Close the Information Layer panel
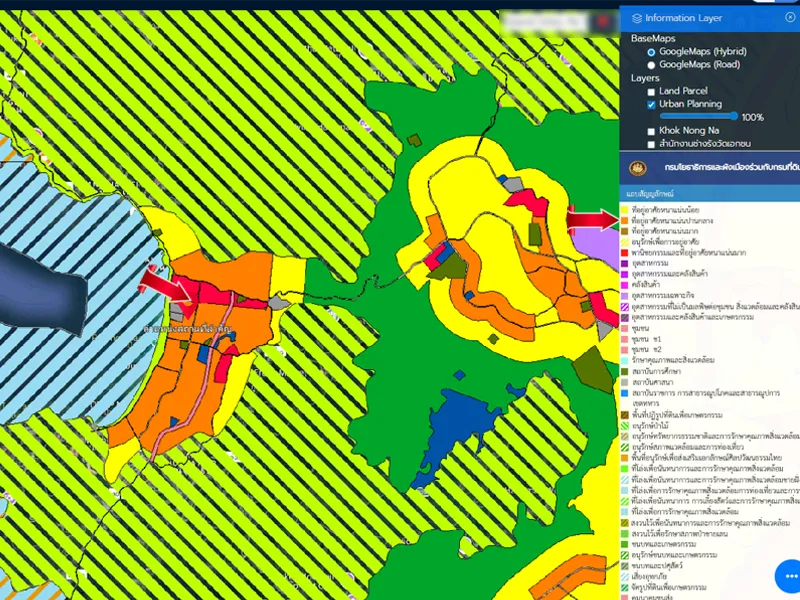This screenshot has width=800, height=600. tap(790, 18)
